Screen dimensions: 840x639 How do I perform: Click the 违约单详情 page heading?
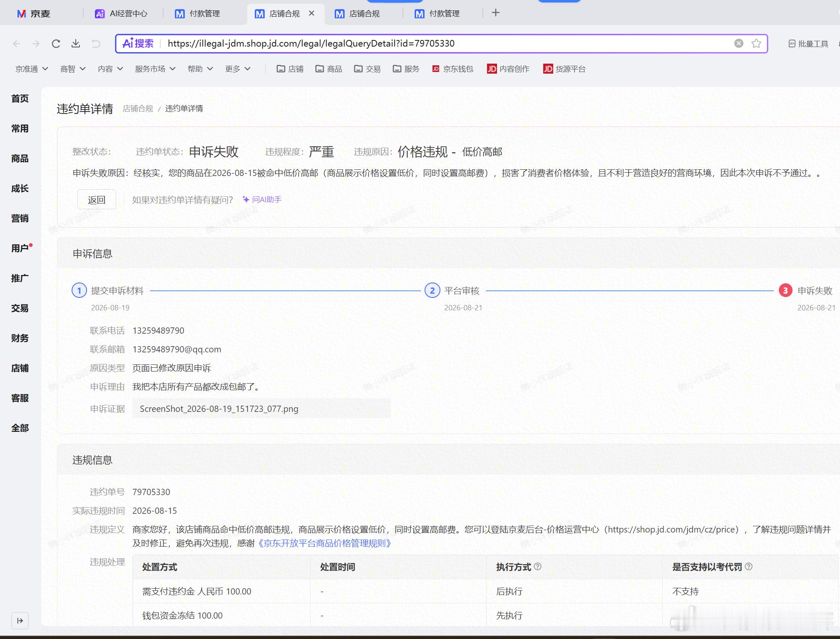pyautogui.click(x=85, y=109)
